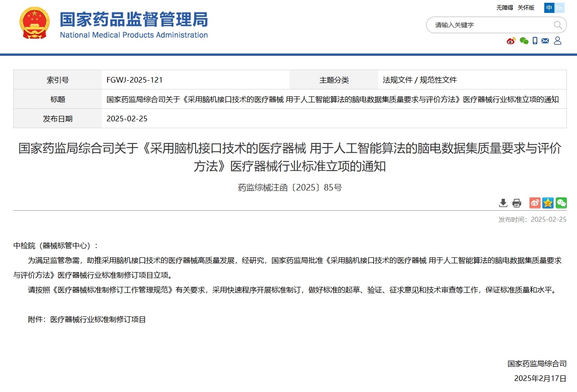The image size is (577, 392).
Task: Click the national emblem image
Action: 35,23
